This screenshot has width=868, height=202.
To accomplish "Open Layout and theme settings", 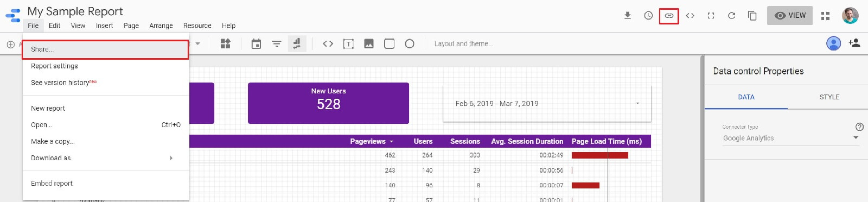I will tap(464, 44).
